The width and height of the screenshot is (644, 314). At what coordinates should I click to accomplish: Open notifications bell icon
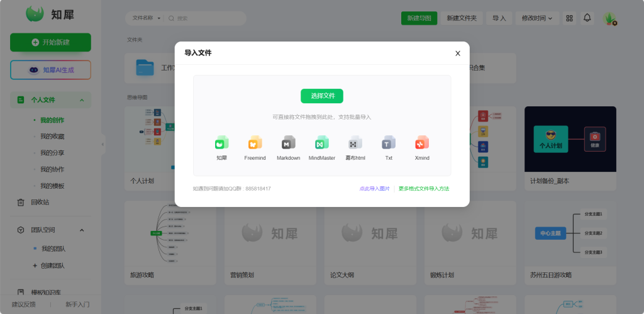pos(587,18)
